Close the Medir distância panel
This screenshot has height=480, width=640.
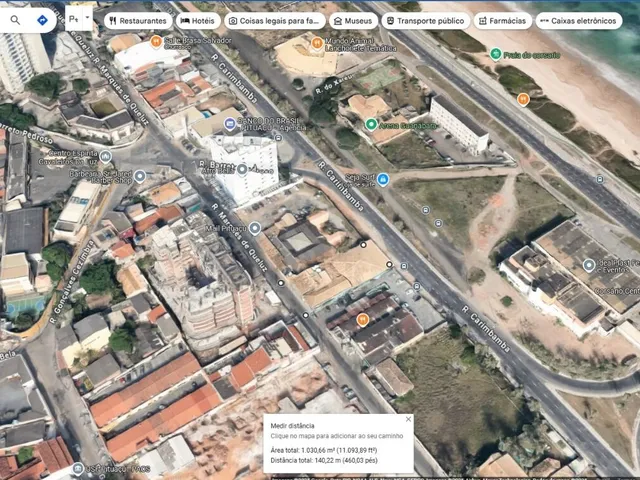(408, 419)
